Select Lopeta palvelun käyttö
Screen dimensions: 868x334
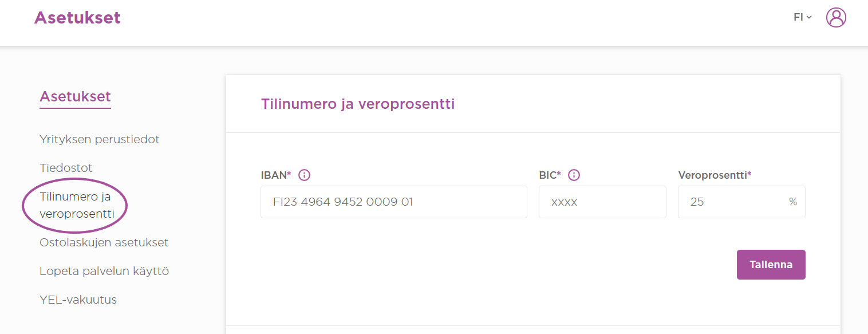(x=104, y=271)
